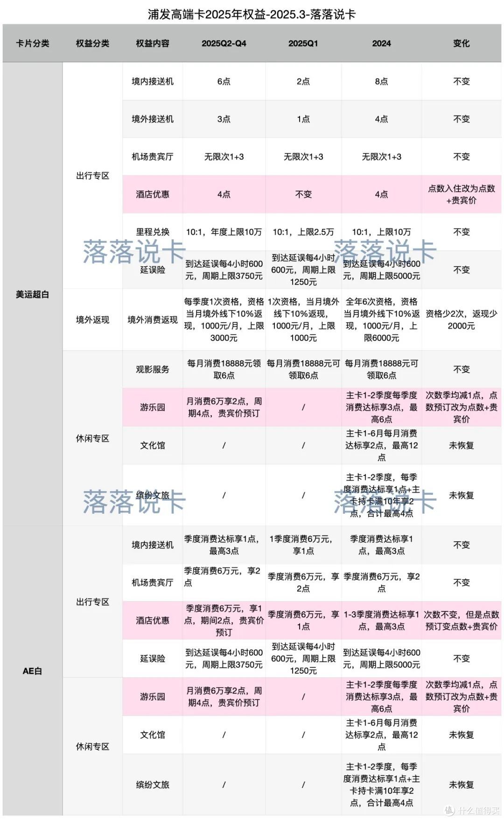Select 观影服务 row label
The height and width of the screenshot is (821, 504).
(x=153, y=369)
